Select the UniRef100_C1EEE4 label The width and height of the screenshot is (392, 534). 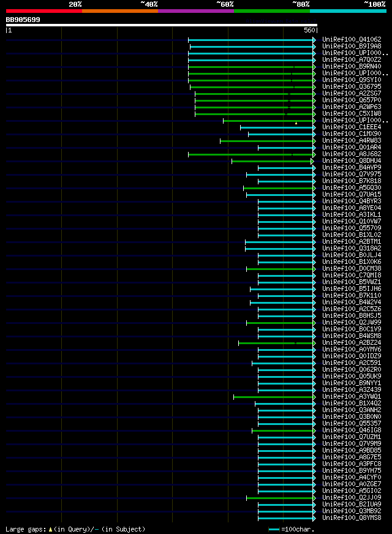[x=352, y=127]
